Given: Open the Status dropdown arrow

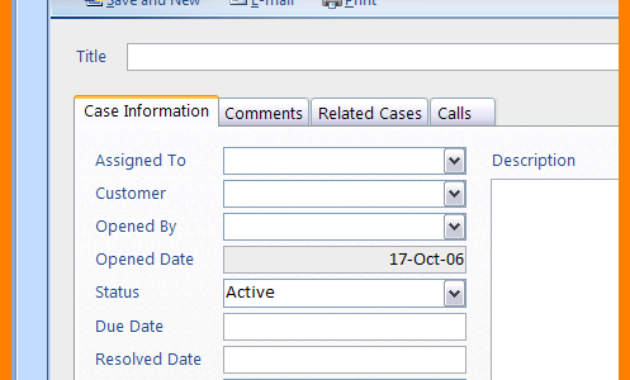Looking at the screenshot, I should click(x=454, y=293).
